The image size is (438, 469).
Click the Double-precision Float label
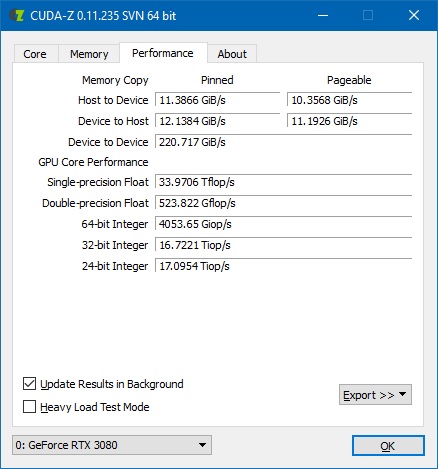pyautogui.click(x=95, y=203)
